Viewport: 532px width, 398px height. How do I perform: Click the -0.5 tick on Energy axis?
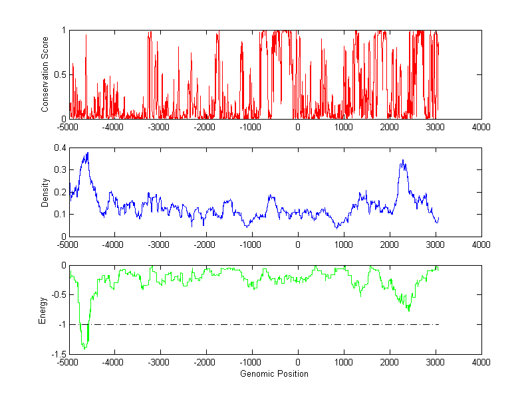(x=57, y=295)
